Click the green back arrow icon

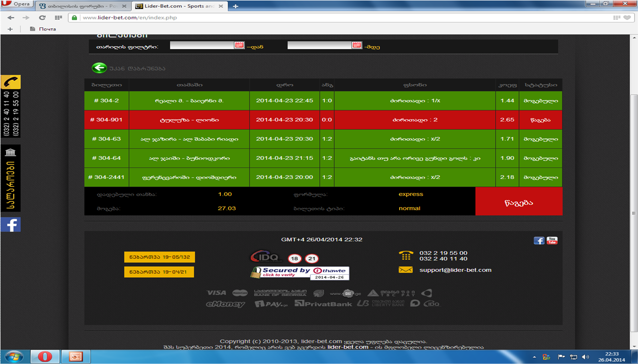point(99,68)
